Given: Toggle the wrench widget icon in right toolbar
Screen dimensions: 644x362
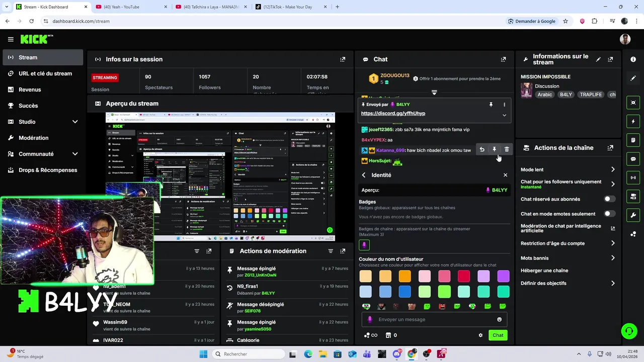Looking at the screenshot, I should (x=633, y=215).
